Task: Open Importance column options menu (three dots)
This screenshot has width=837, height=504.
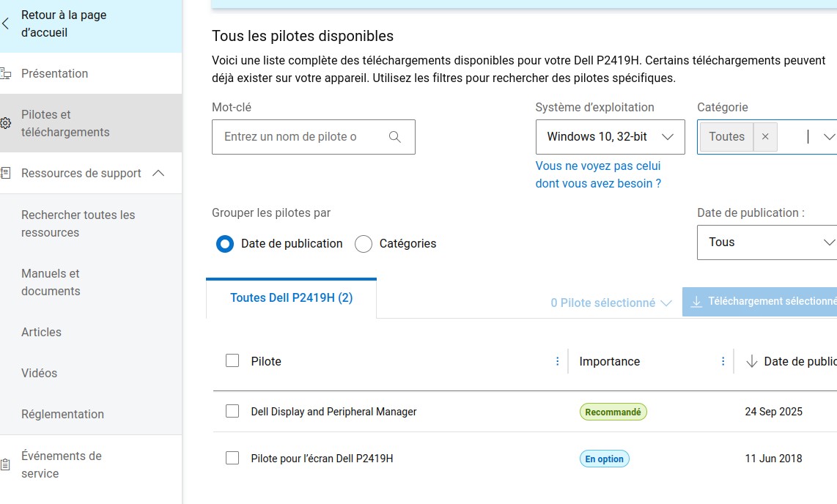Action: point(723,361)
